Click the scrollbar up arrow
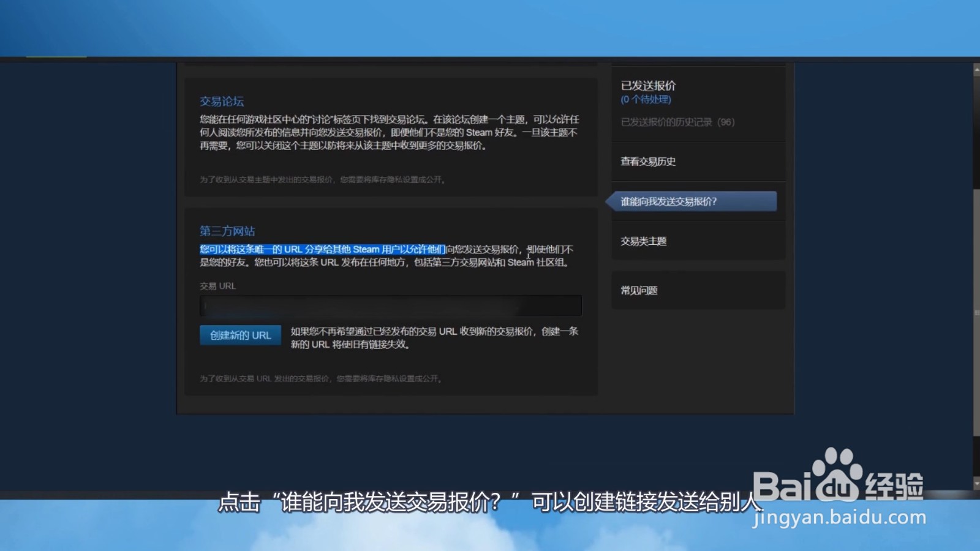This screenshot has width=980, height=551. pos(976,70)
